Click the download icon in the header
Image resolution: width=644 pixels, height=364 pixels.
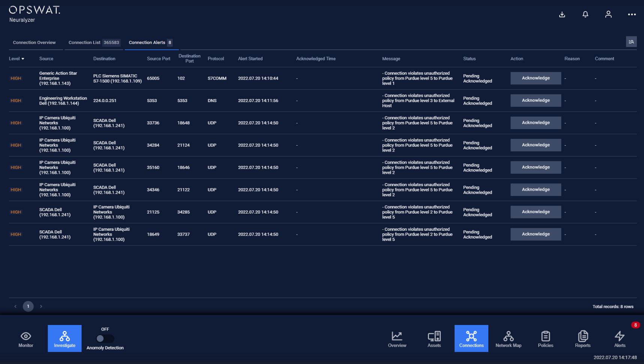tap(562, 15)
